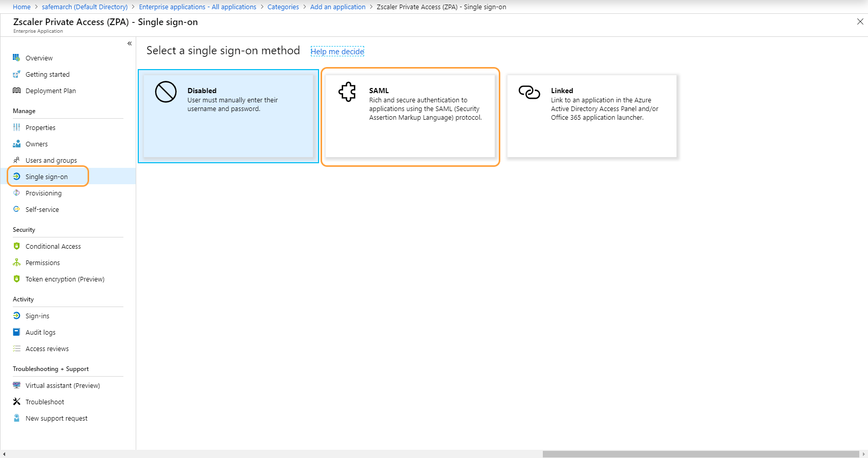Click the Permissions hierarchy icon
The image size is (868, 458).
[x=16, y=263]
